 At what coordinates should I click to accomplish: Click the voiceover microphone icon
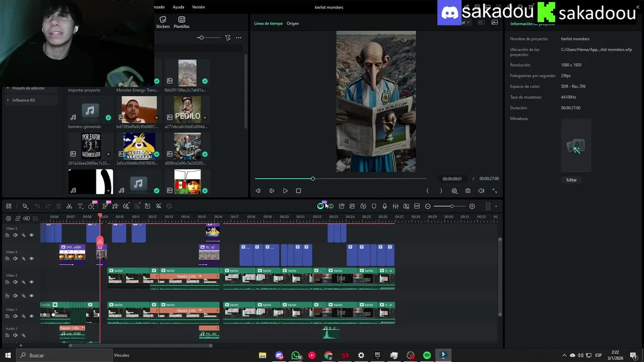coord(384,206)
